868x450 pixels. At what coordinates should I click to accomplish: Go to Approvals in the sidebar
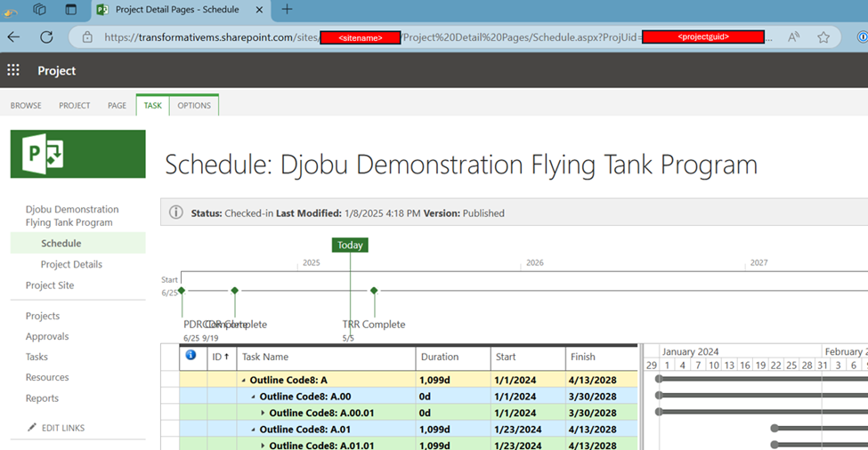[x=47, y=336]
